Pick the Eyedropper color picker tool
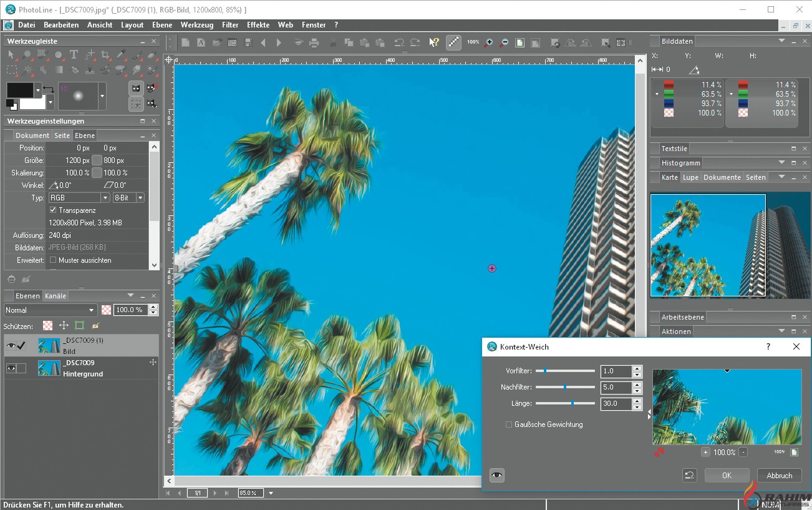 (x=121, y=55)
